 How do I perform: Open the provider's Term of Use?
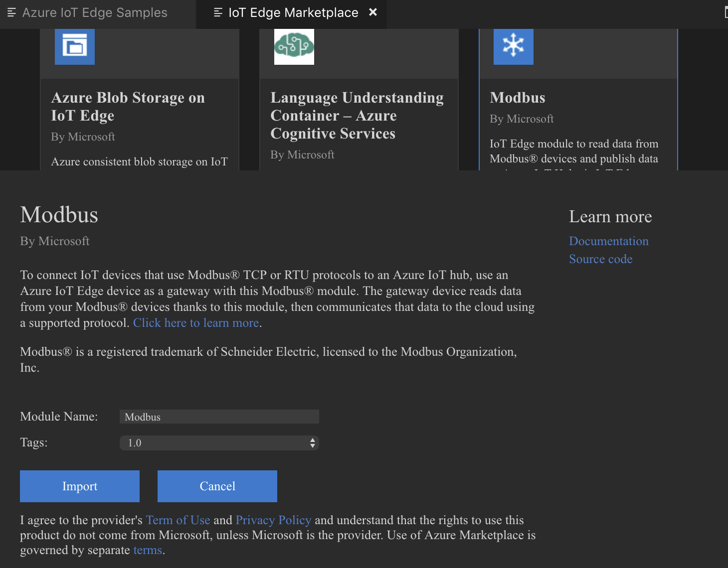tap(178, 520)
